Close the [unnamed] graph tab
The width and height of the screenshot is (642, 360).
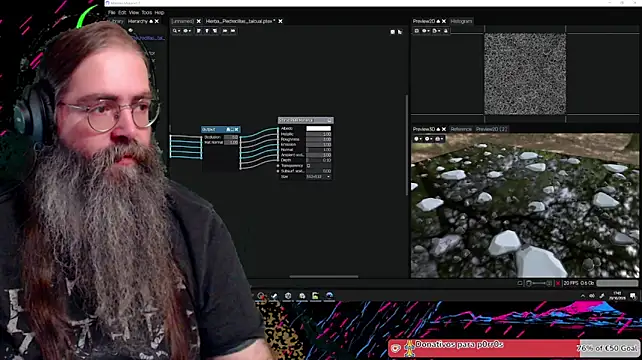pos(199,21)
